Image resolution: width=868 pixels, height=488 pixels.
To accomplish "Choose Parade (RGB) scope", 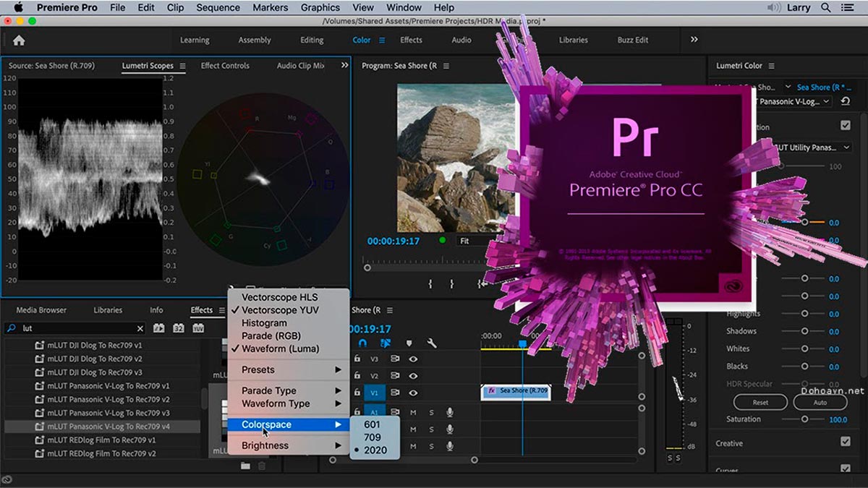I will coord(271,336).
